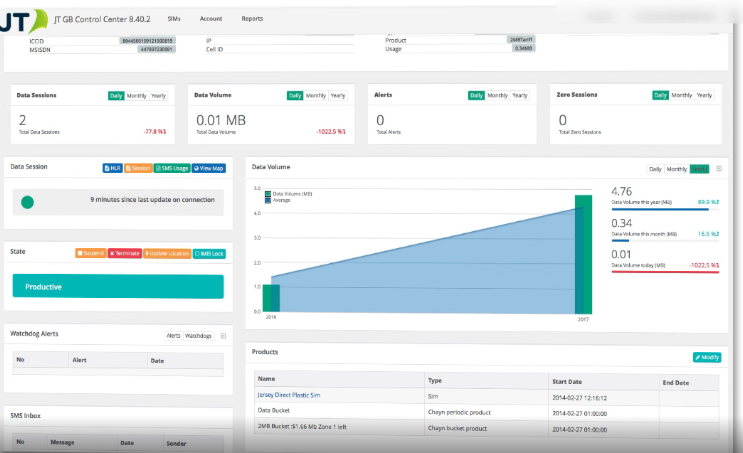Open the SIMs menu
The height and width of the screenshot is (453, 743).
click(x=174, y=19)
